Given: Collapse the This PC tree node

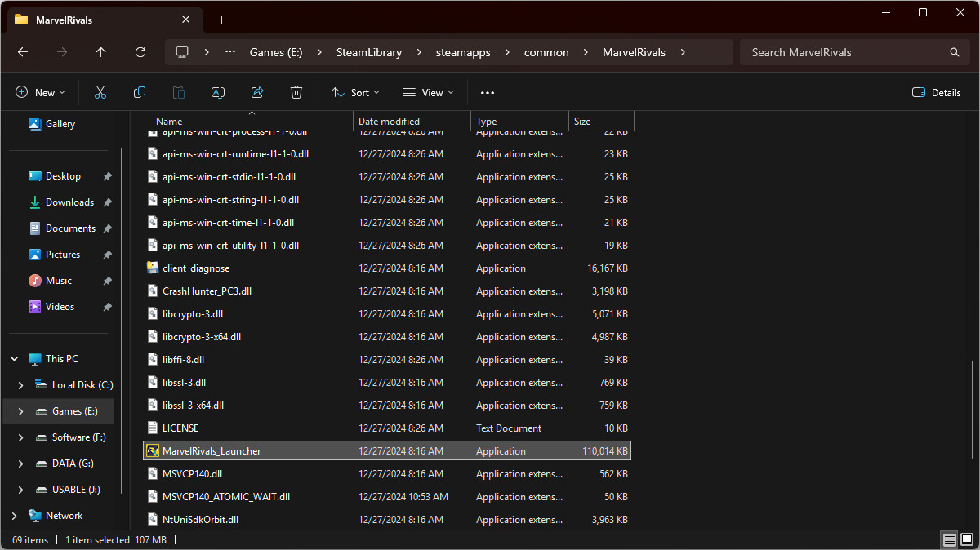Looking at the screenshot, I should click(x=14, y=359).
